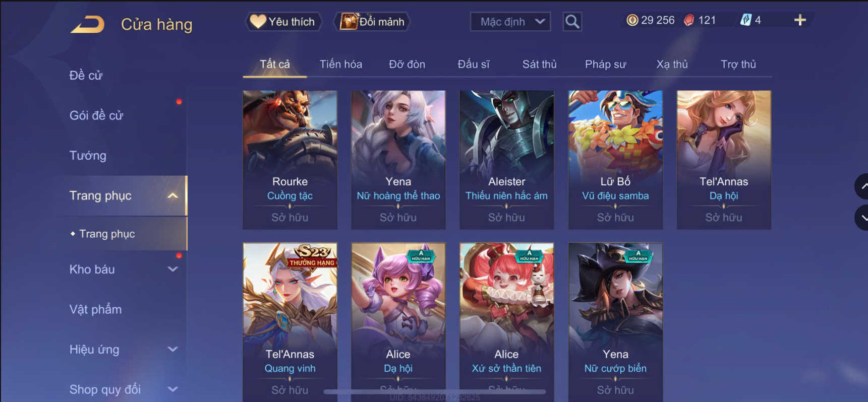Open the Mặc định sort dropdown
The height and width of the screenshot is (402, 868).
click(x=510, y=22)
